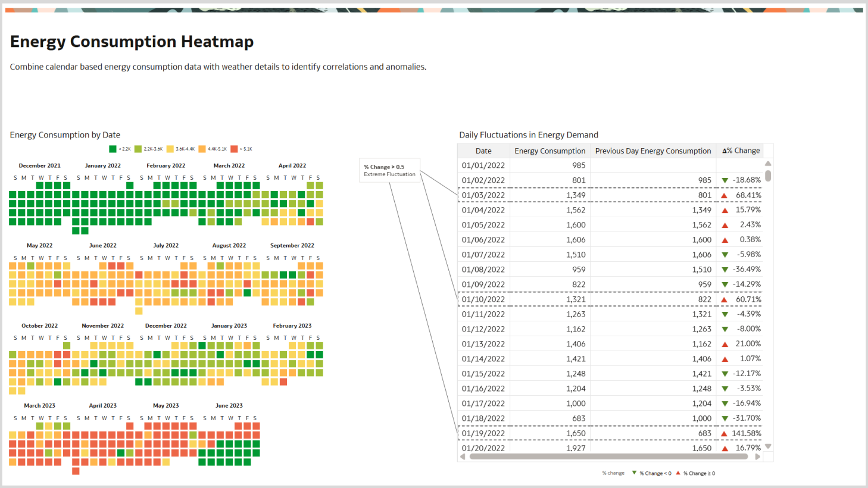
Task: Click the 'Extreme Fluctuation' annotation box
Action: click(x=389, y=170)
